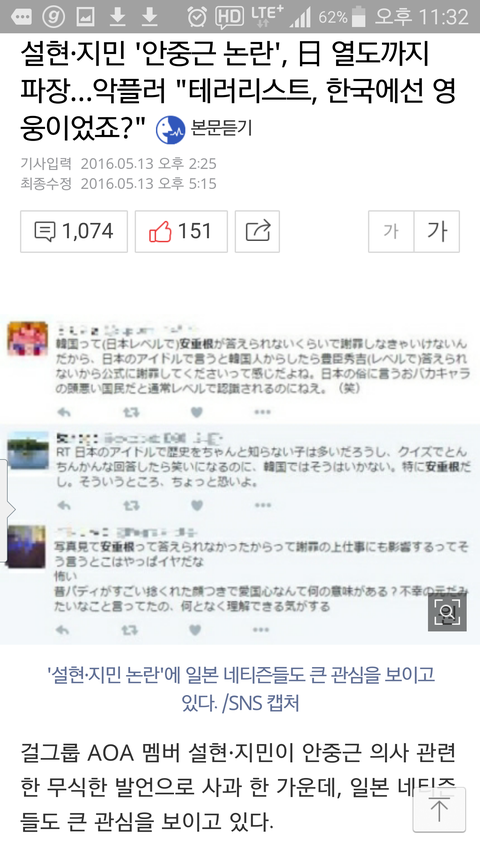This screenshot has height=853, width=480.
Task: Like the article with thumbs-up 151
Action: (x=181, y=232)
